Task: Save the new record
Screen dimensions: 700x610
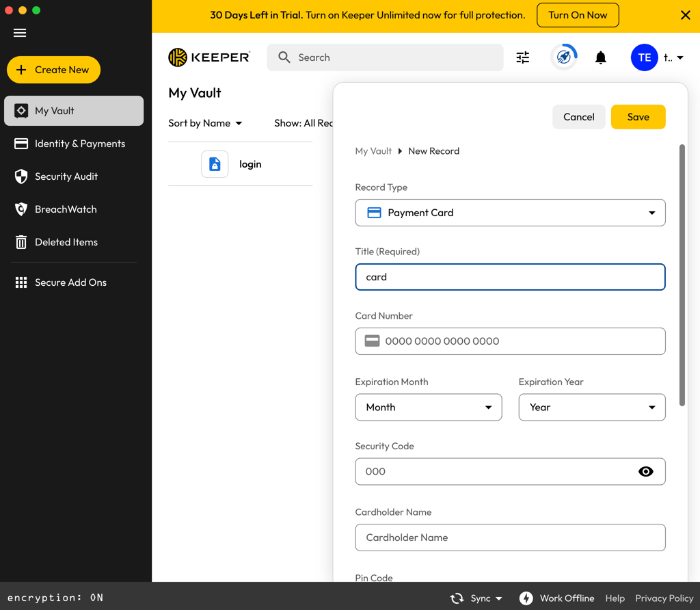Action: point(638,117)
